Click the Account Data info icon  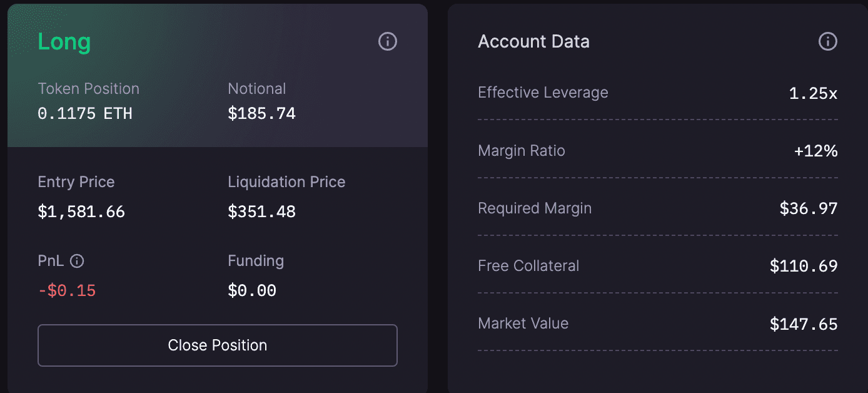(x=828, y=42)
